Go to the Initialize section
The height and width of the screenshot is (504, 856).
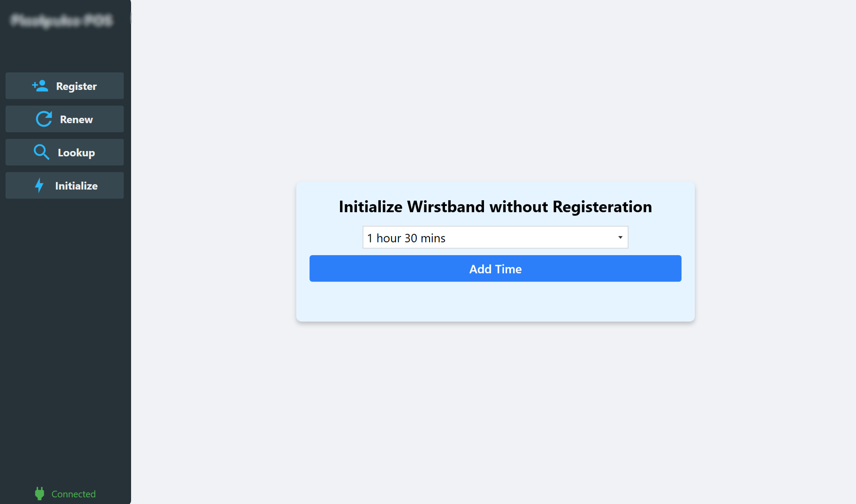64,185
